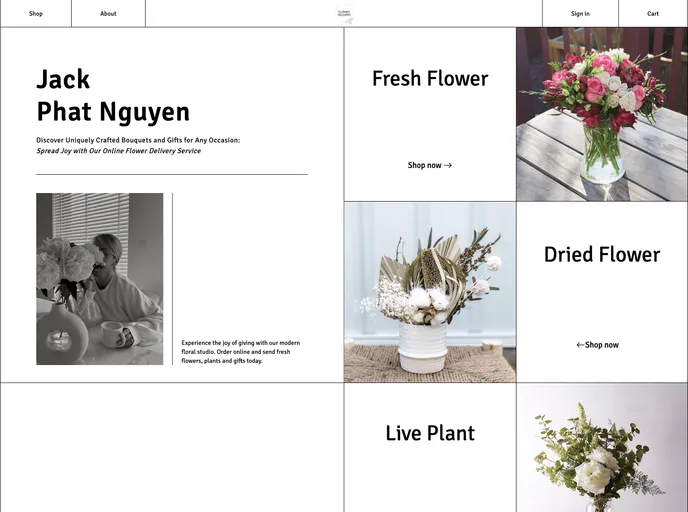Viewport: 688px width, 512px height.
Task: Open the pink rose bouquet photo
Action: [602, 115]
